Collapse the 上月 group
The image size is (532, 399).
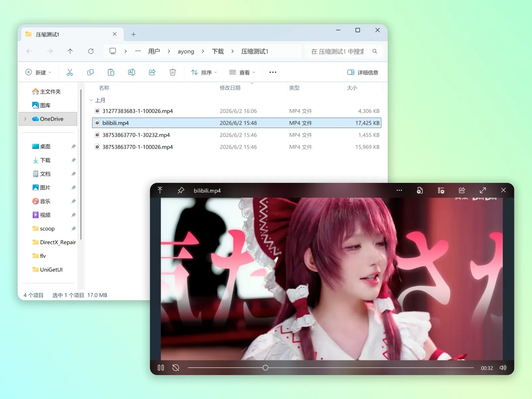(91, 100)
